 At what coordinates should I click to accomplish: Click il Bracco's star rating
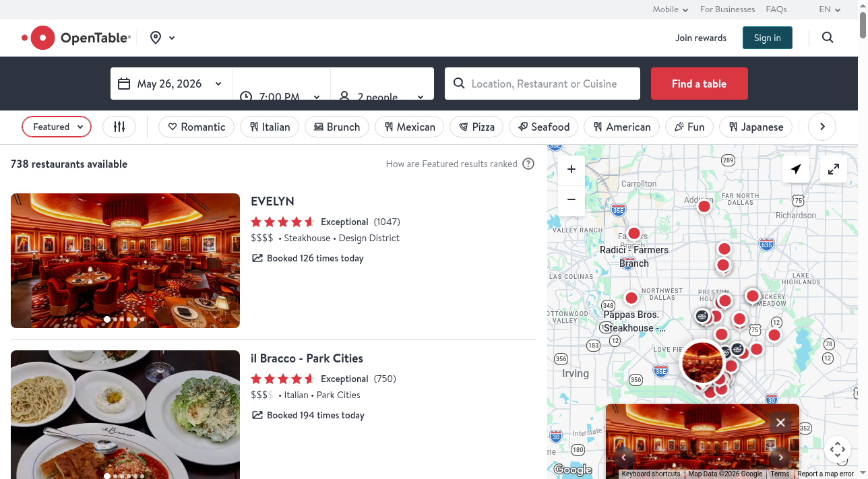click(283, 379)
